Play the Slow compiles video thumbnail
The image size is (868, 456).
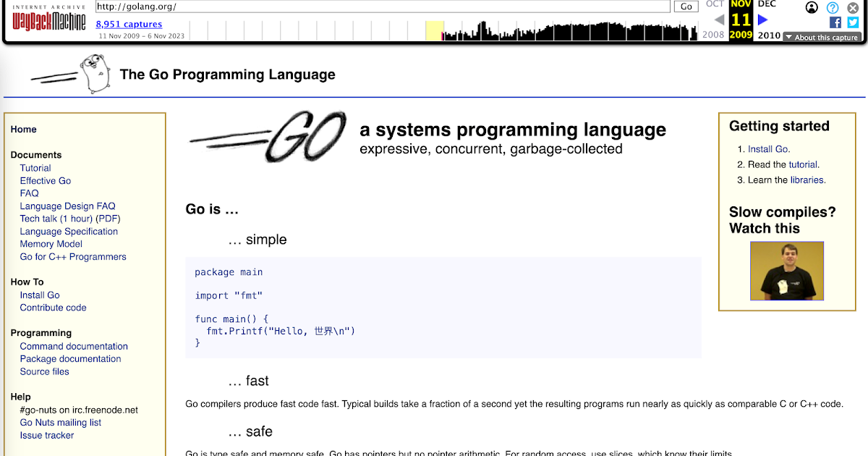[786, 271]
